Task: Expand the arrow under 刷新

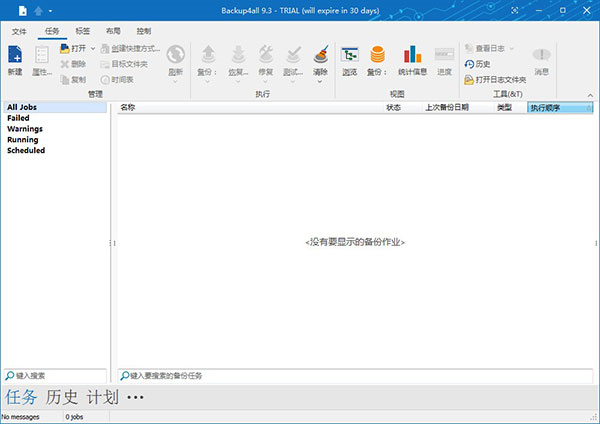Action: pos(176,81)
